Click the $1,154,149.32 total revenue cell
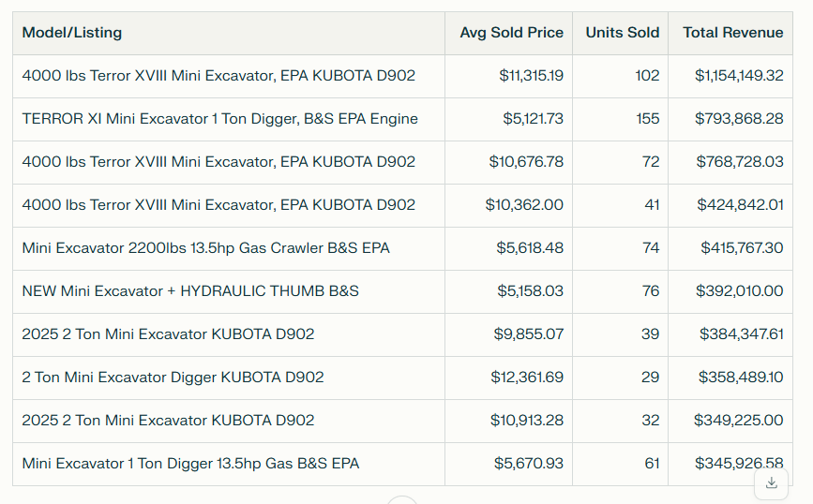The image size is (813, 504). 739,76
